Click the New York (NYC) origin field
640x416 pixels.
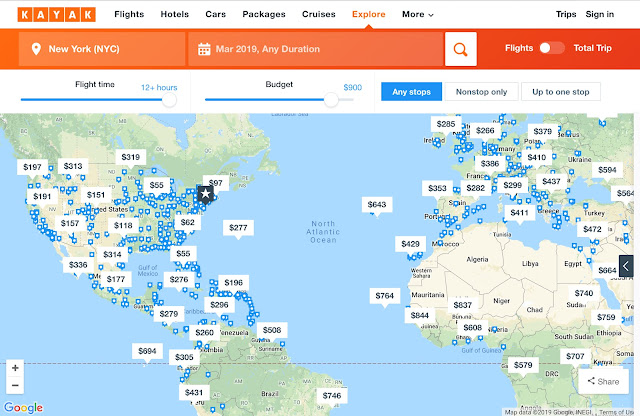[102, 49]
